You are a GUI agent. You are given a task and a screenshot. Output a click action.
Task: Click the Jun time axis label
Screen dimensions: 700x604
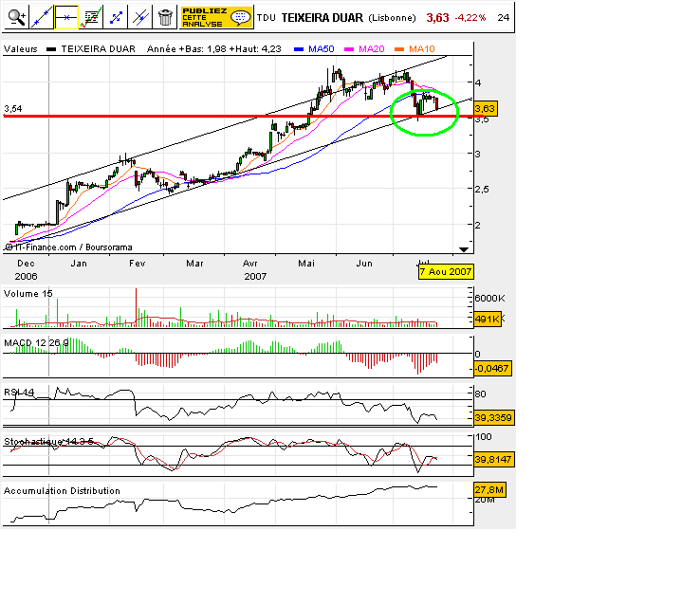click(364, 264)
